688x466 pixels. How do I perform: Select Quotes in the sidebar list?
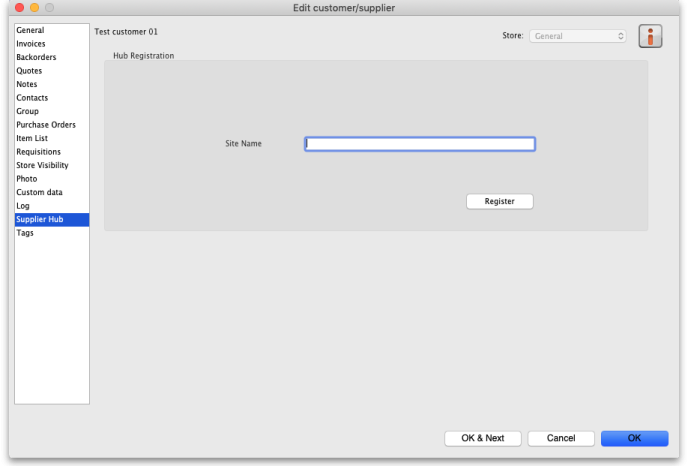29,71
